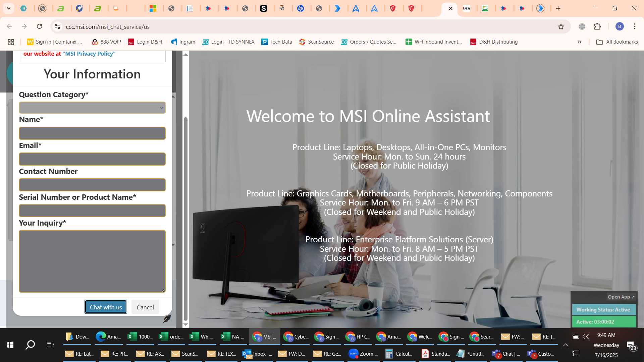Open the Ingram bookmark
The height and width of the screenshot is (362, 644).
pyautogui.click(x=183, y=42)
